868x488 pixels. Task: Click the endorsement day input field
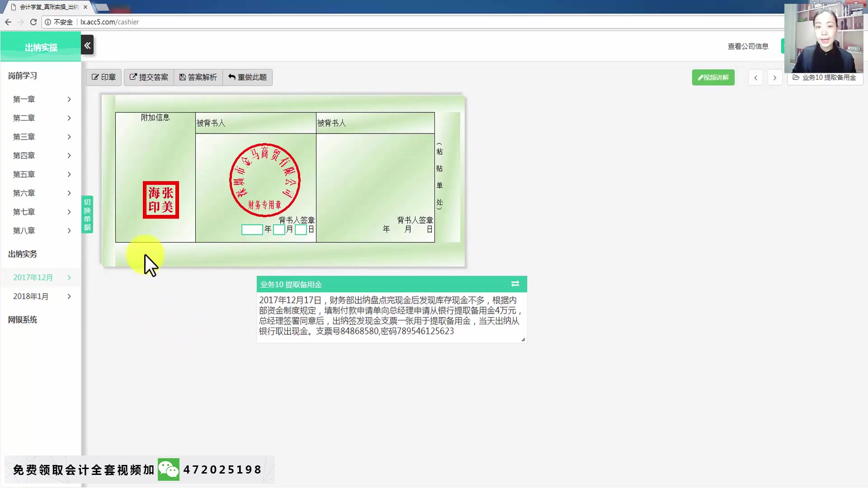[x=301, y=230]
